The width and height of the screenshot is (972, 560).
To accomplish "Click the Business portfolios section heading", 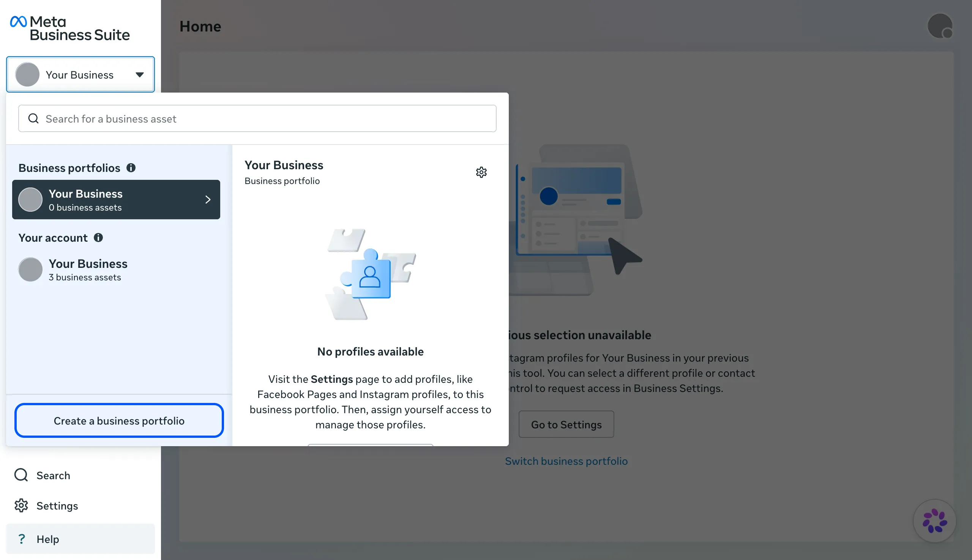I will (x=69, y=168).
